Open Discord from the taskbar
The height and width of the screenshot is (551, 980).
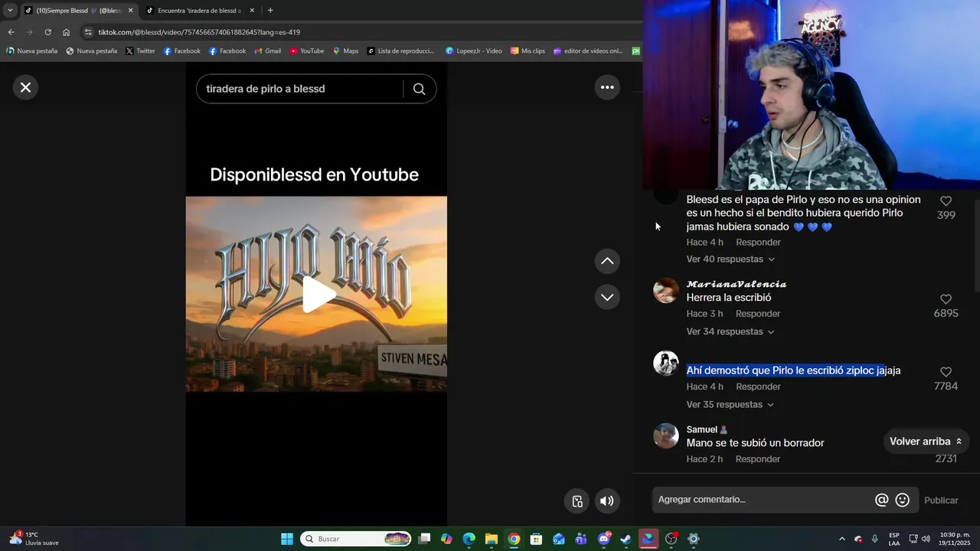(604, 539)
